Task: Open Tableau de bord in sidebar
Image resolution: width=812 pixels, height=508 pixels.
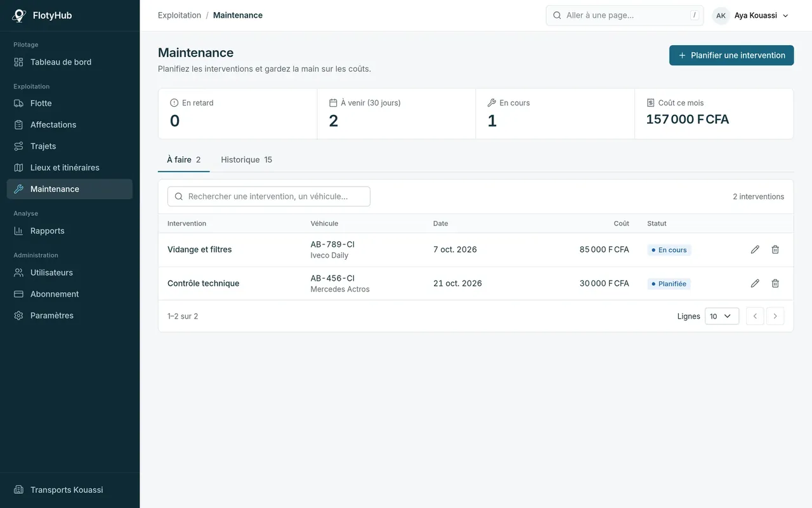Action: coord(70,62)
